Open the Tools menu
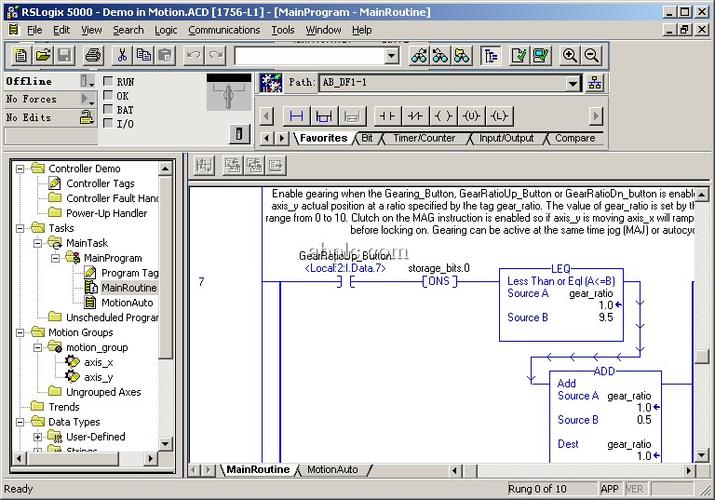This screenshot has height=500, width=715. [283, 30]
